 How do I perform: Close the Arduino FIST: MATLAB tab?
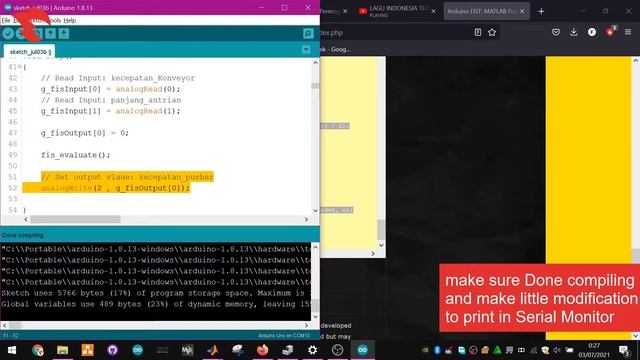tap(522, 11)
